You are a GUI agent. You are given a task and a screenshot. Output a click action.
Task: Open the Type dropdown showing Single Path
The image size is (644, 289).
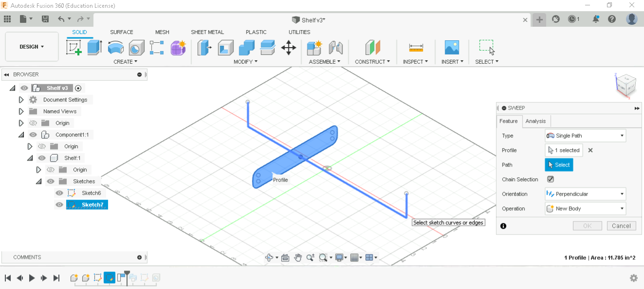[585, 136]
